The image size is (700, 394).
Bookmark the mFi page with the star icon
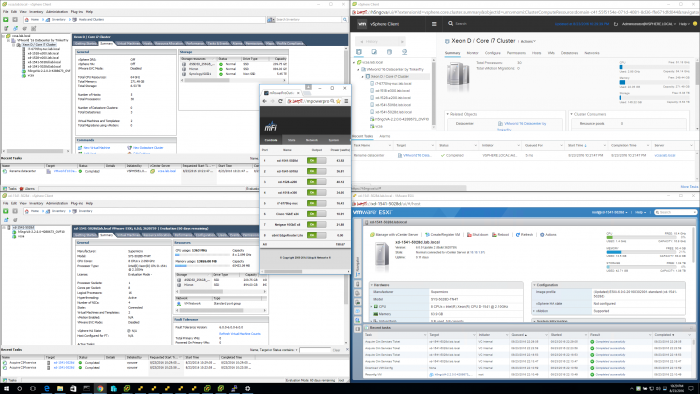(338, 101)
